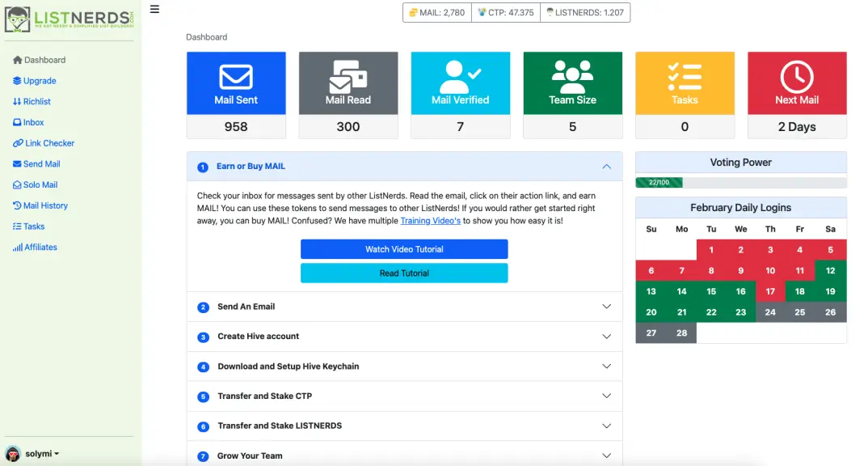Click the Mail Sent count 958

[236, 127]
